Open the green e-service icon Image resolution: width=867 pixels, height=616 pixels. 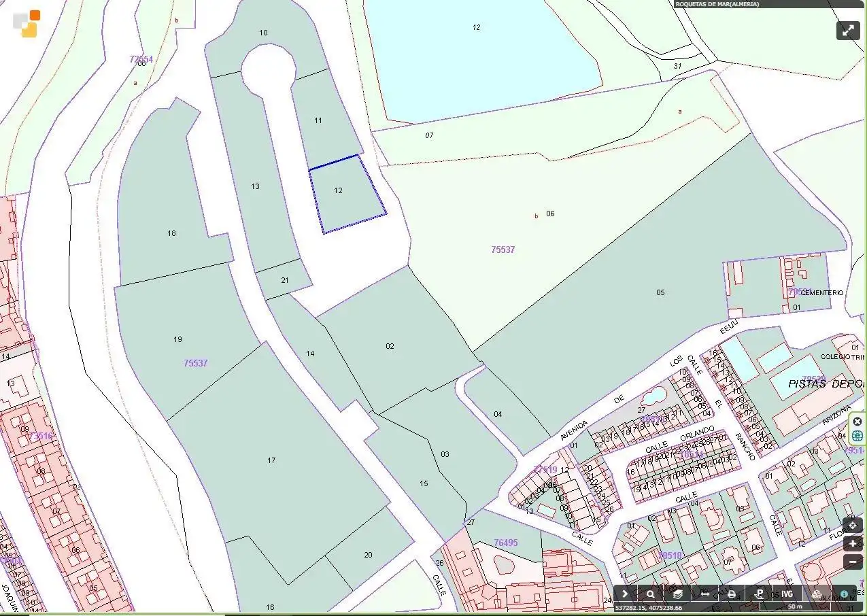pos(857,436)
